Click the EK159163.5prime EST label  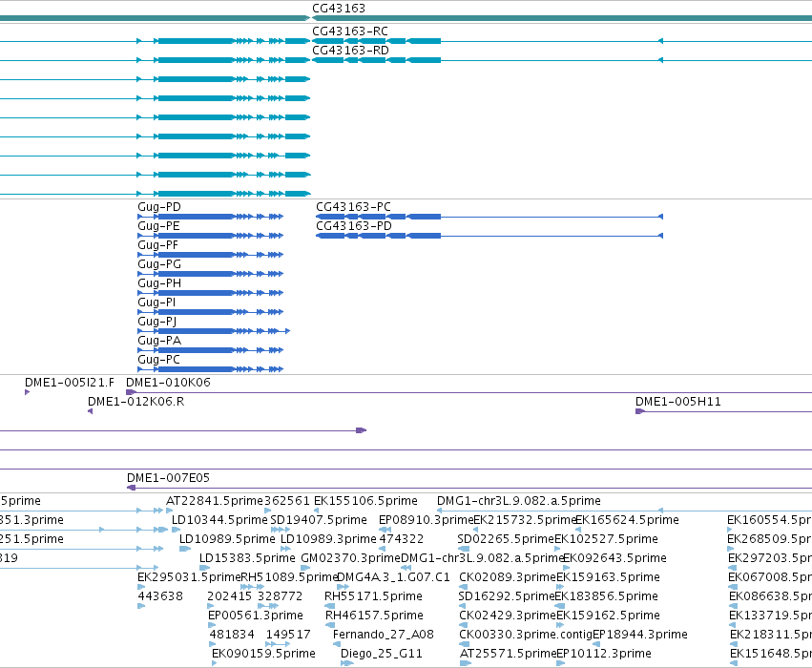(x=608, y=576)
